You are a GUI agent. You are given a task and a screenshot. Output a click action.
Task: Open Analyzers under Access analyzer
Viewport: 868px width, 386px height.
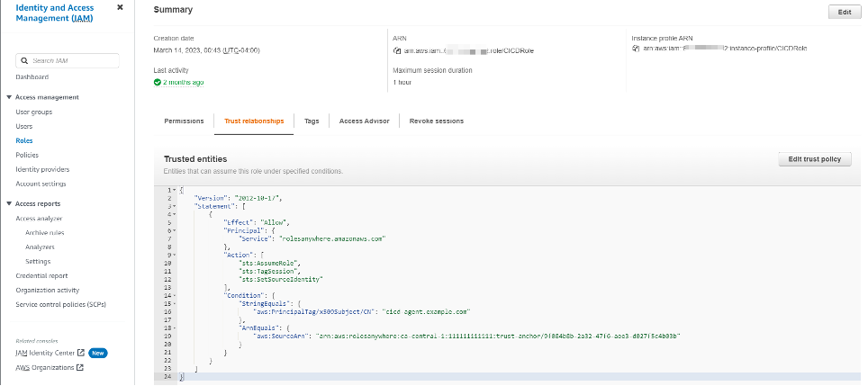(40, 247)
